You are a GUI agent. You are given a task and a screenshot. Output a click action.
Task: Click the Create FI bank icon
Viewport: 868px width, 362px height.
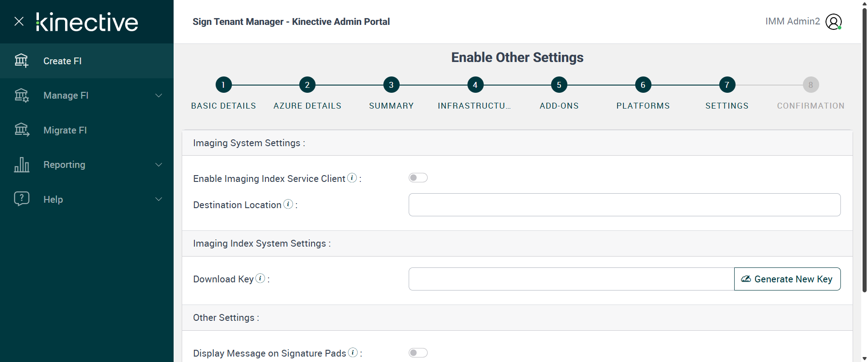pos(21,61)
